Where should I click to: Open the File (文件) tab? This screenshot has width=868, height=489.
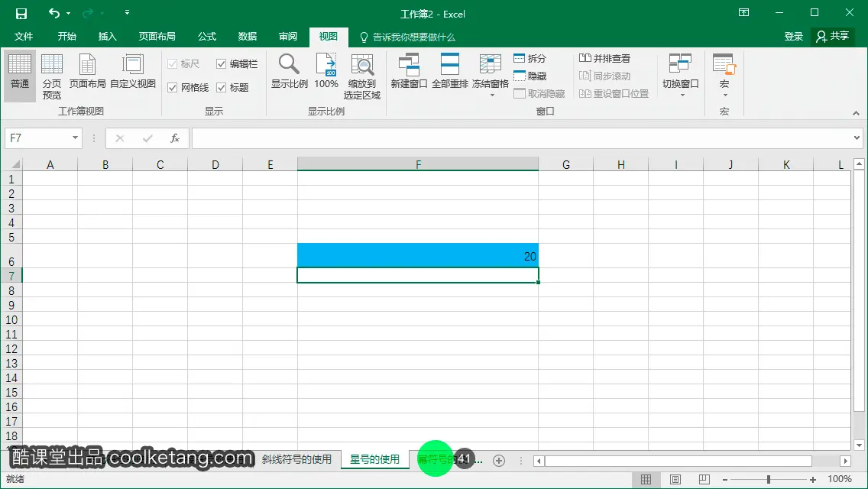[23, 37]
